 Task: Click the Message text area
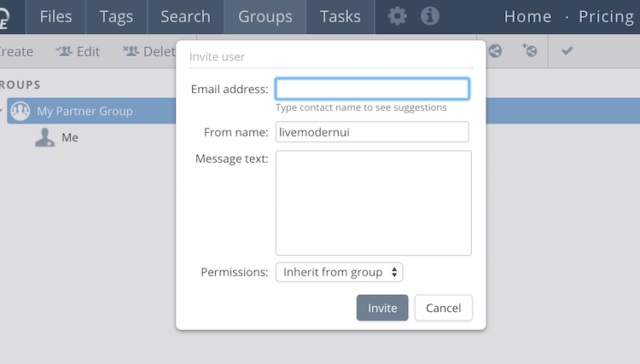click(x=373, y=203)
